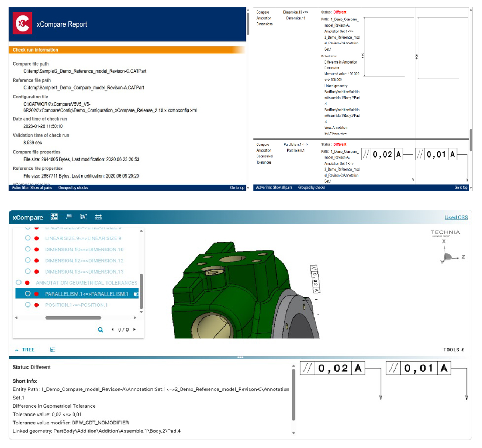Expand the TOOLS panel chevron

click(x=463, y=350)
